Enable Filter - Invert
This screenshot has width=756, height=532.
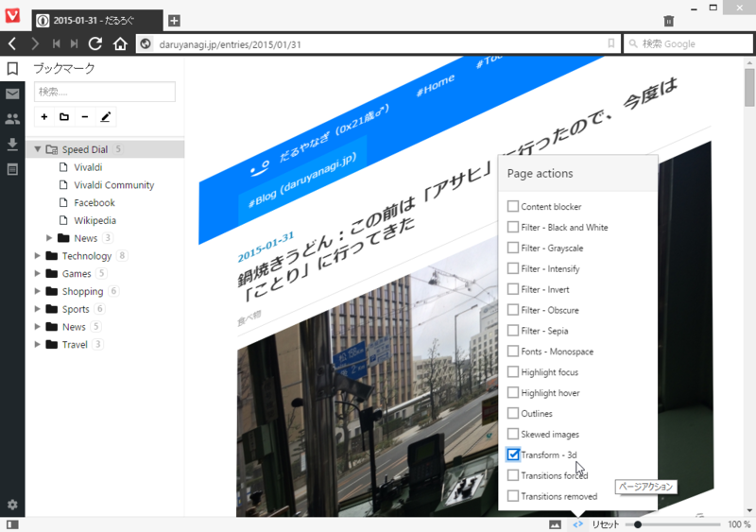point(513,289)
